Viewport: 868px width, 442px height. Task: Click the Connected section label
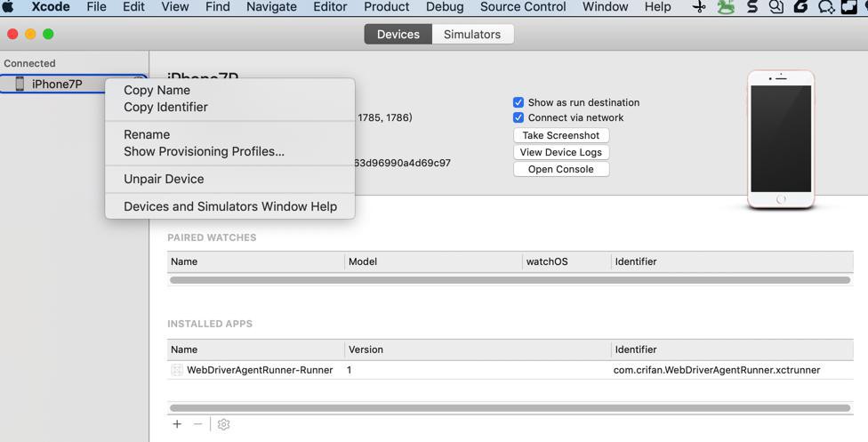pyautogui.click(x=29, y=63)
